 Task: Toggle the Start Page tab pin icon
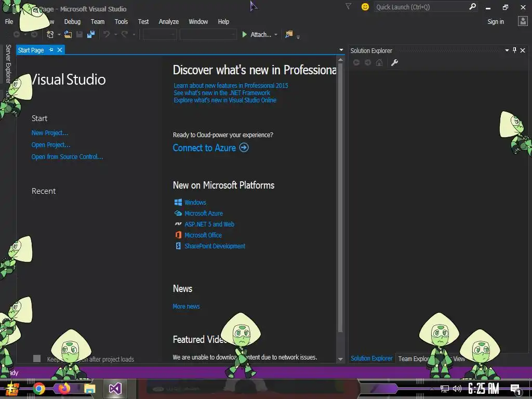51,50
